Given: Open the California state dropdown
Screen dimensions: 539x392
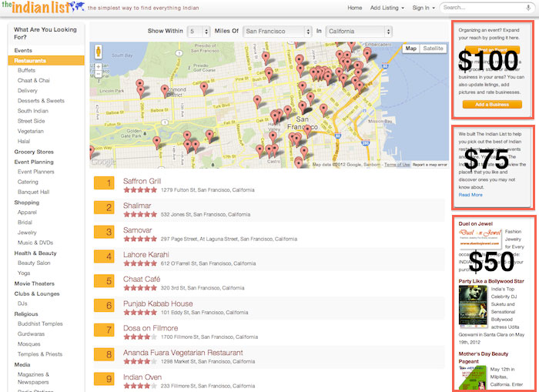Looking at the screenshot, I should [x=359, y=32].
